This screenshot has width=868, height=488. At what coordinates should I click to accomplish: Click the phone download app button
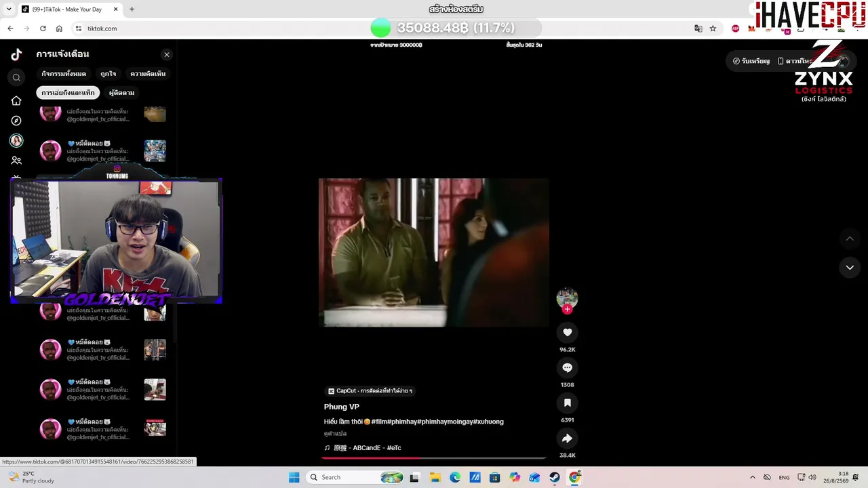coord(795,61)
